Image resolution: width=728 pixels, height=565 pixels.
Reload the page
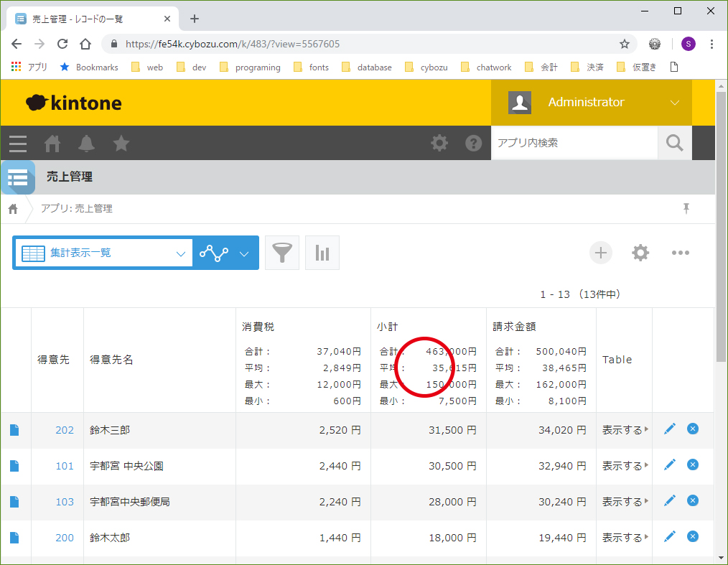click(62, 44)
